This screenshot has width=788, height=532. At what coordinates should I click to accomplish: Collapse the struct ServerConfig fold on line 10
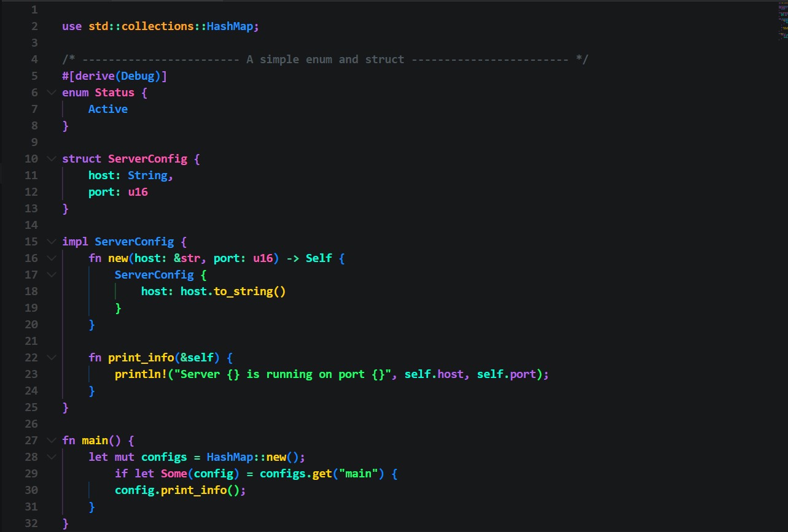tap(50, 159)
